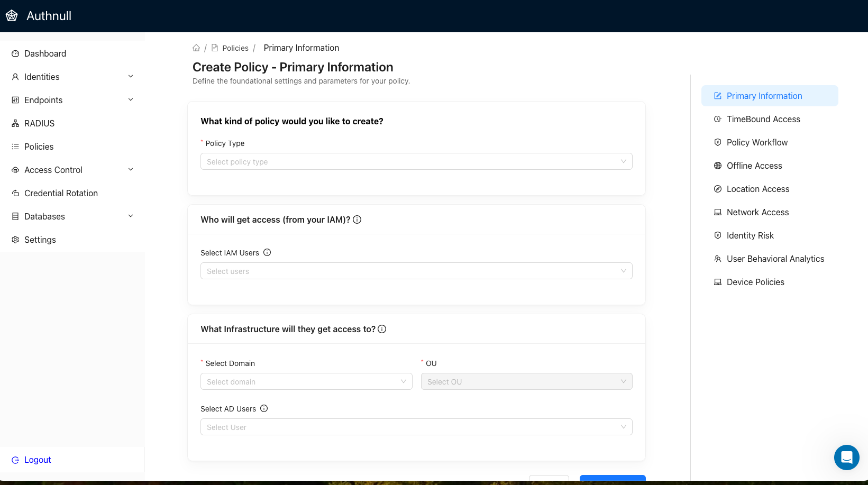This screenshot has width=868, height=485.
Task: Click the home icon in the breadcrumb
Action: (x=196, y=48)
